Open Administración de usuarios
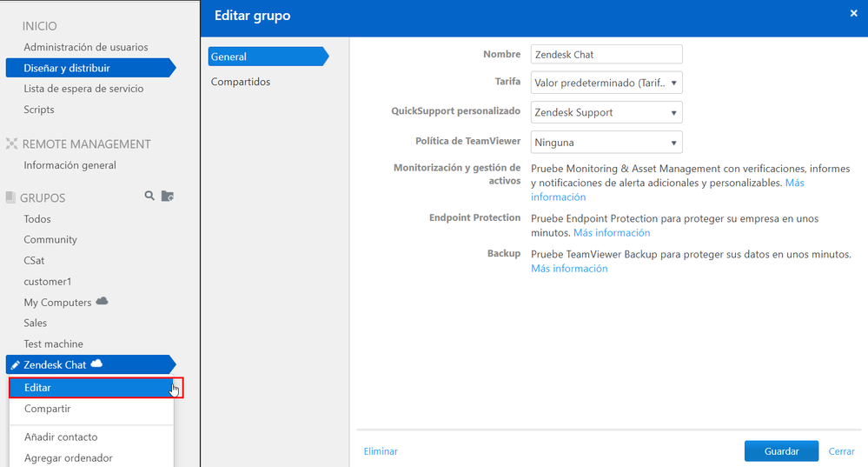This screenshot has width=868, height=467. point(86,47)
